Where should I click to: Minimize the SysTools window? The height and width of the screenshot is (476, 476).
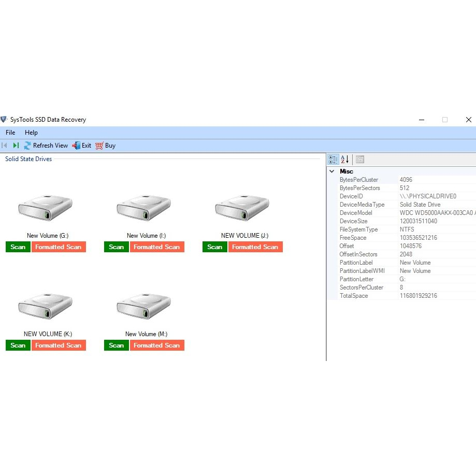pos(422,120)
